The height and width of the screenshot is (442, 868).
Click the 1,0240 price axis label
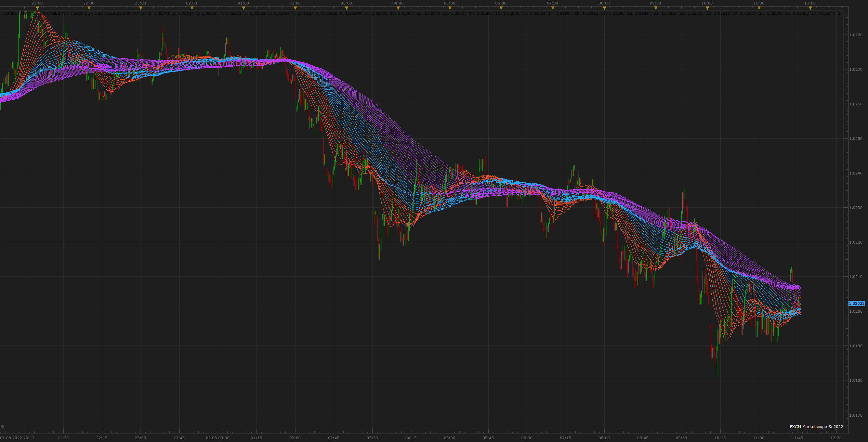(x=856, y=173)
